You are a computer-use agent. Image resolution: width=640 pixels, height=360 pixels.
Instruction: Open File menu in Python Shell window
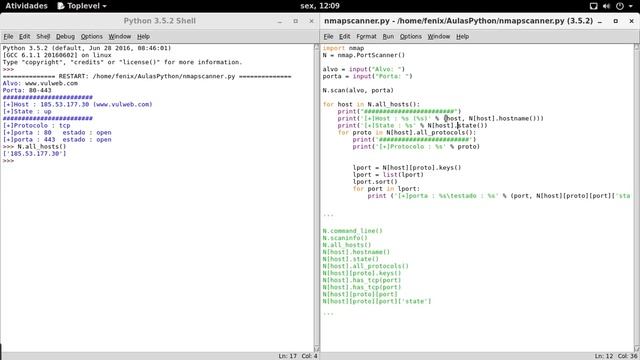[x=8, y=36]
